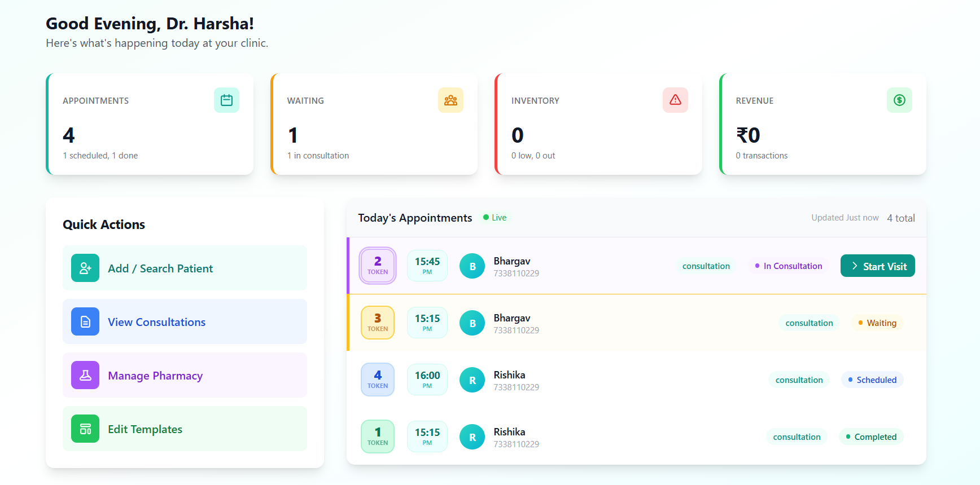The height and width of the screenshot is (485, 980).
Task: Select token 2 badge for Bhargav
Action: pos(378,266)
